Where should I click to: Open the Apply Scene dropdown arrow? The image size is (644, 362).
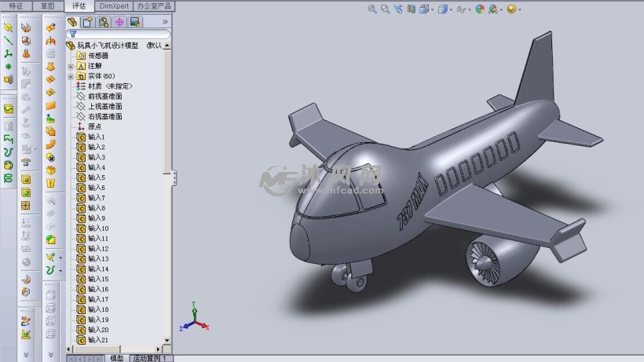(x=501, y=10)
